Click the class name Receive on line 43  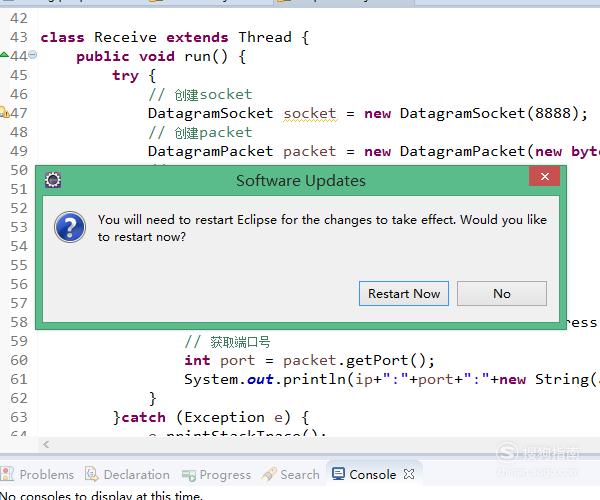tap(125, 37)
